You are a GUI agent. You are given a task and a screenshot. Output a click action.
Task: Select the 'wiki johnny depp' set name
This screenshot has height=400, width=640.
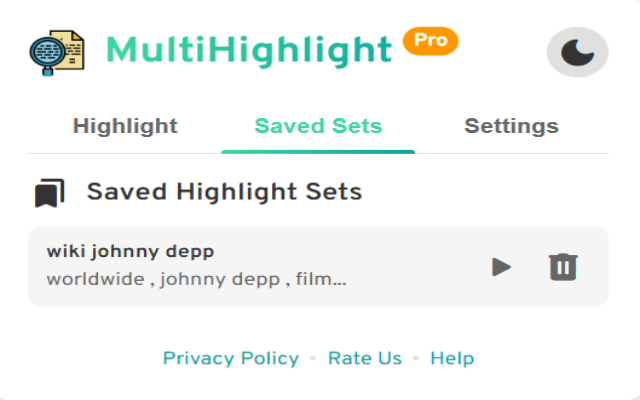131,251
